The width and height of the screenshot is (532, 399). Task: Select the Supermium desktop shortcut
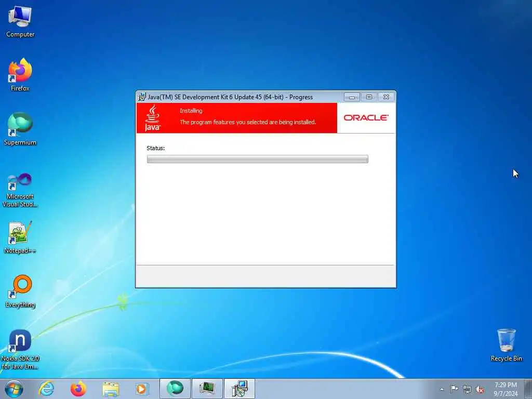tap(20, 129)
